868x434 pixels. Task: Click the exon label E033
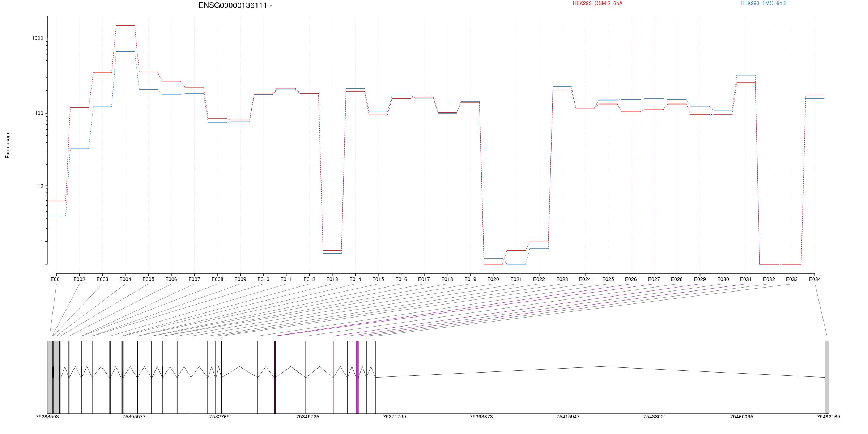(792, 279)
